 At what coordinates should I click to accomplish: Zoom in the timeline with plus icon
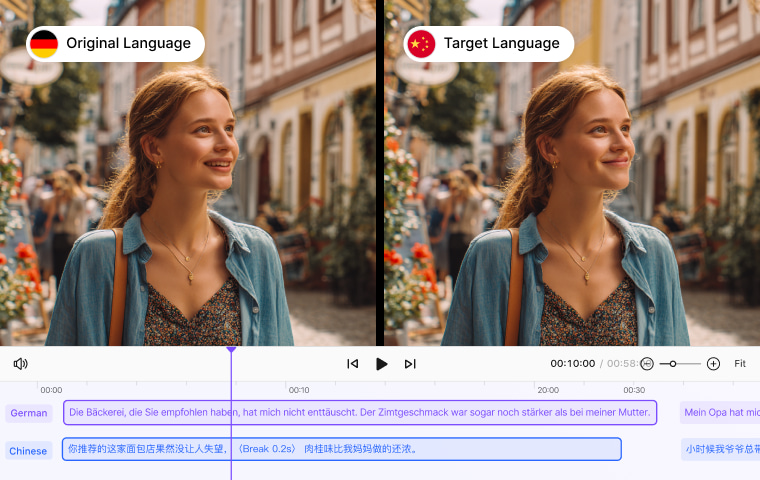click(713, 364)
